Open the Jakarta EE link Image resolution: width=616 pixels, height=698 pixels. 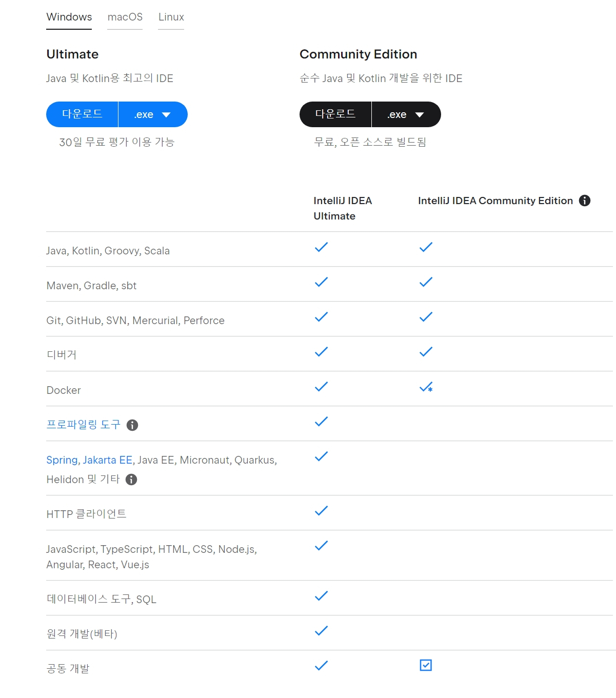(107, 460)
